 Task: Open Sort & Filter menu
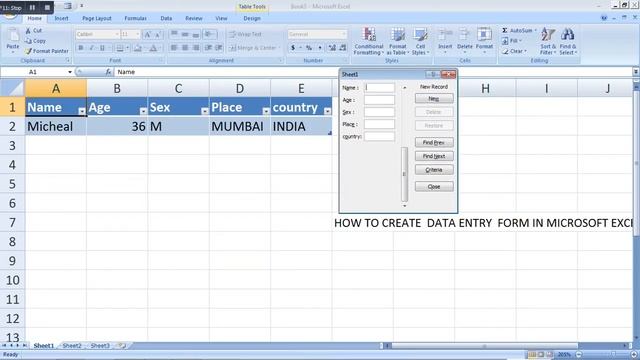(548, 41)
